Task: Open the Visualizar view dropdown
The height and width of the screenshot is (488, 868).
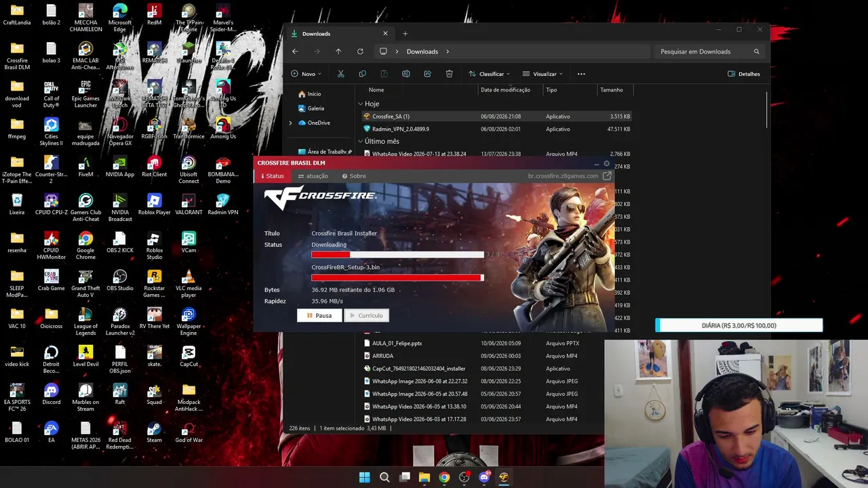Action: pos(543,74)
